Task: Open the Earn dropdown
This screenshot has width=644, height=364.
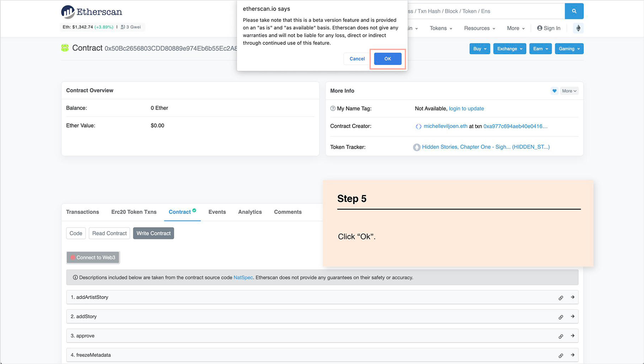Action: 540,49
